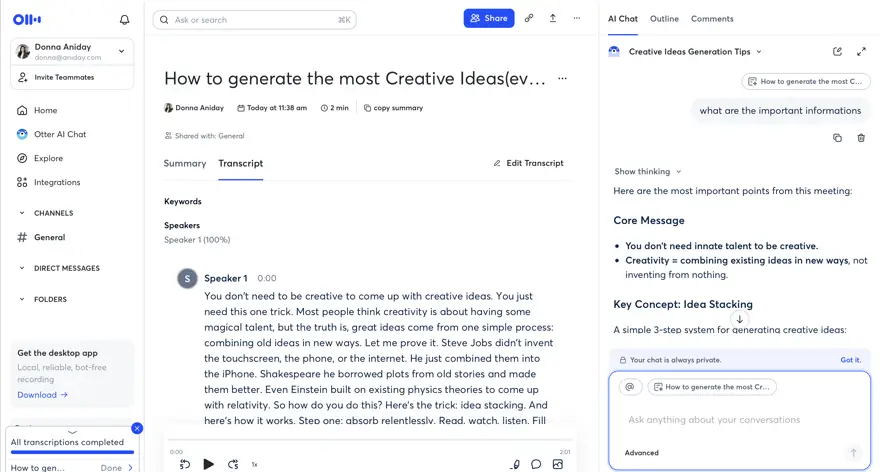Dismiss the transcriptions completed popup
Image resolution: width=880 pixels, height=472 pixels.
(x=137, y=428)
